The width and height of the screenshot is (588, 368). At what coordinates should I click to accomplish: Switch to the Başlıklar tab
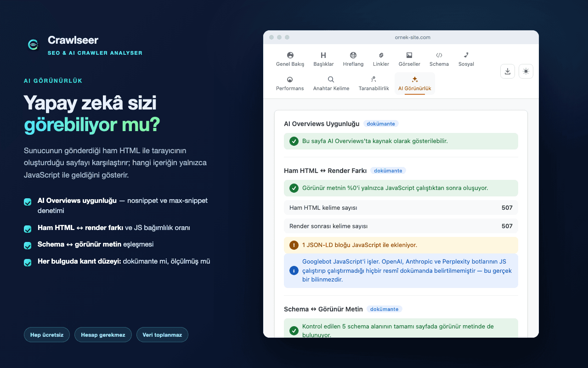(323, 59)
